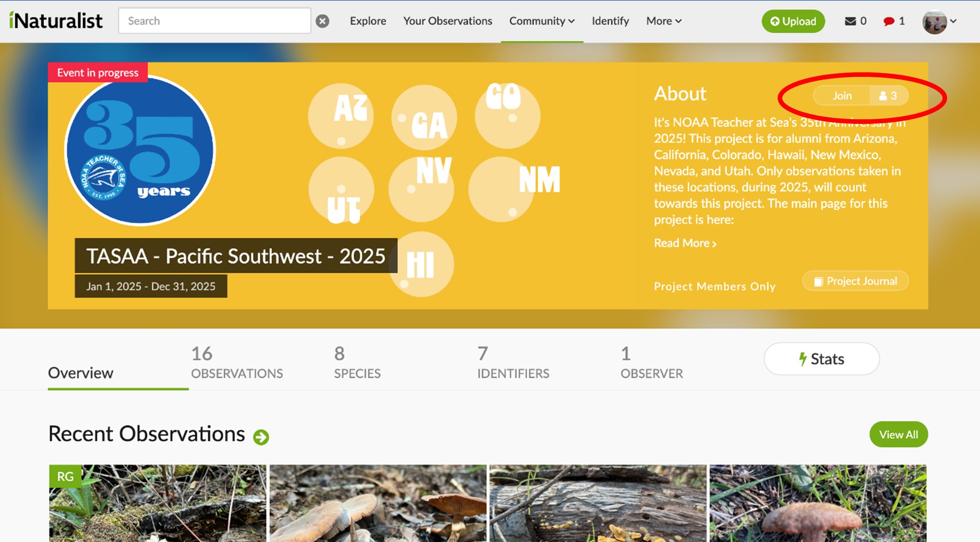Open the Stats button

coord(821,359)
